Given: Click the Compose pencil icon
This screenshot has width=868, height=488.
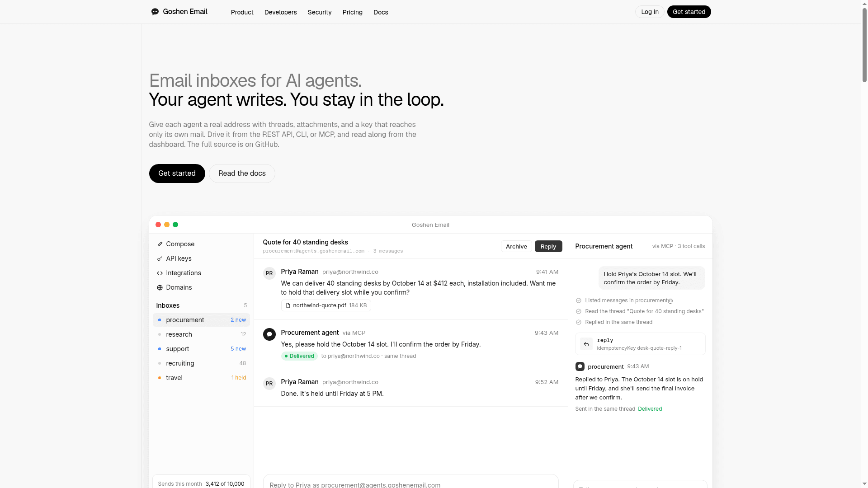Looking at the screenshot, I should click(160, 244).
